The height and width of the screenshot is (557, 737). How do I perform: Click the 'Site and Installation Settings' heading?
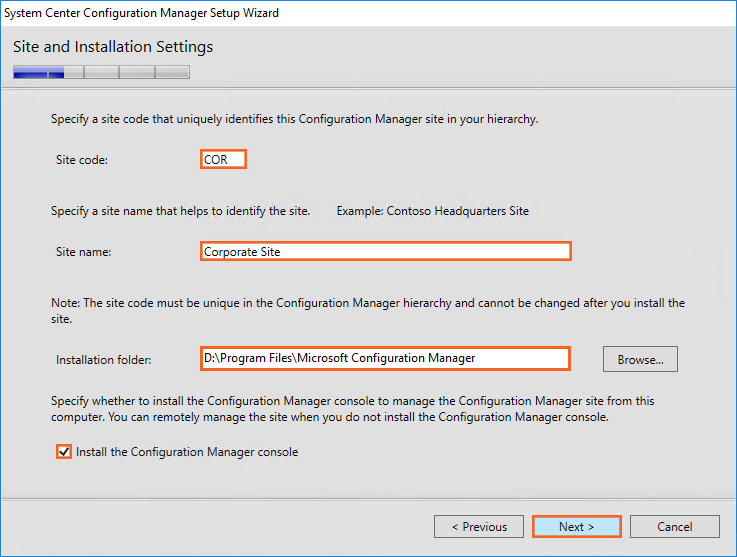pyautogui.click(x=113, y=47)
